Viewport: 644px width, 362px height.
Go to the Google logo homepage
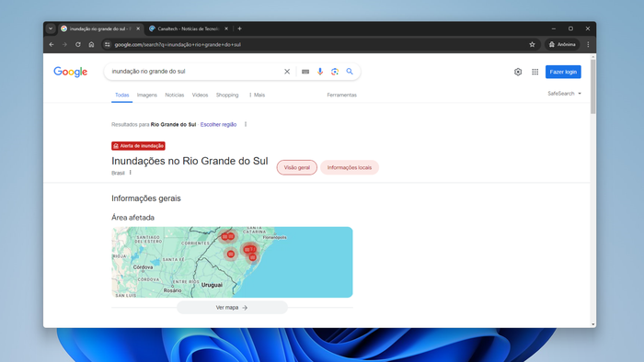70,72
